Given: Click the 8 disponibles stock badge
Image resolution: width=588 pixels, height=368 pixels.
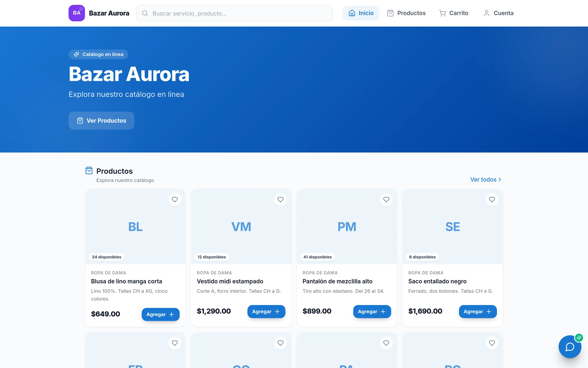Looking at the screenshot, I should [x=422, y=257].
